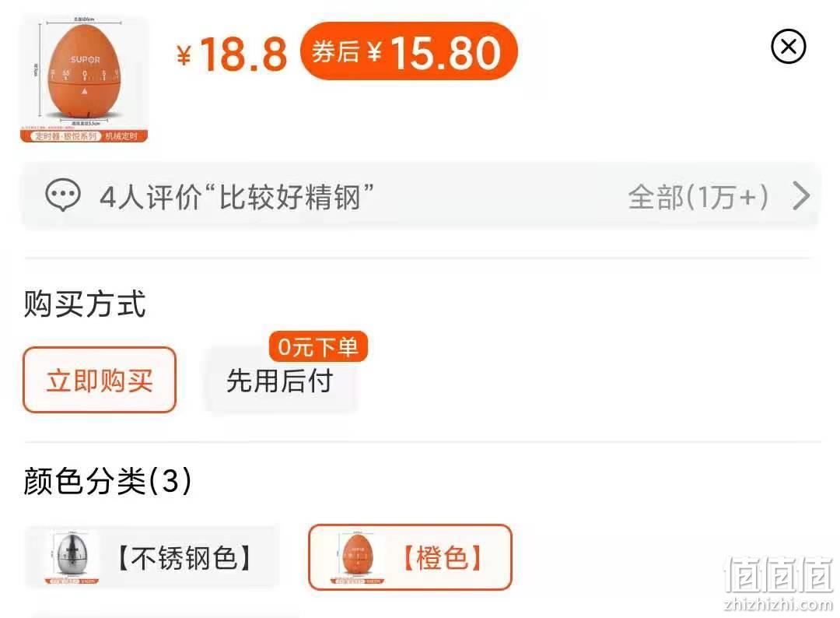The width and height of the screenshot is (840, 618).
Task: Click the review speech bubble icon
Action: coord(63,195)
